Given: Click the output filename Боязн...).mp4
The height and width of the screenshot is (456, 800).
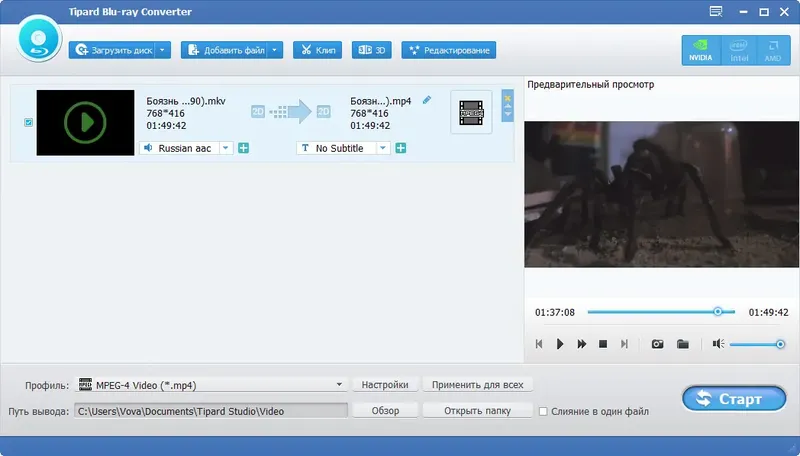Looking at the screenshot, I should pyautogui.click(x=381, y=101).
